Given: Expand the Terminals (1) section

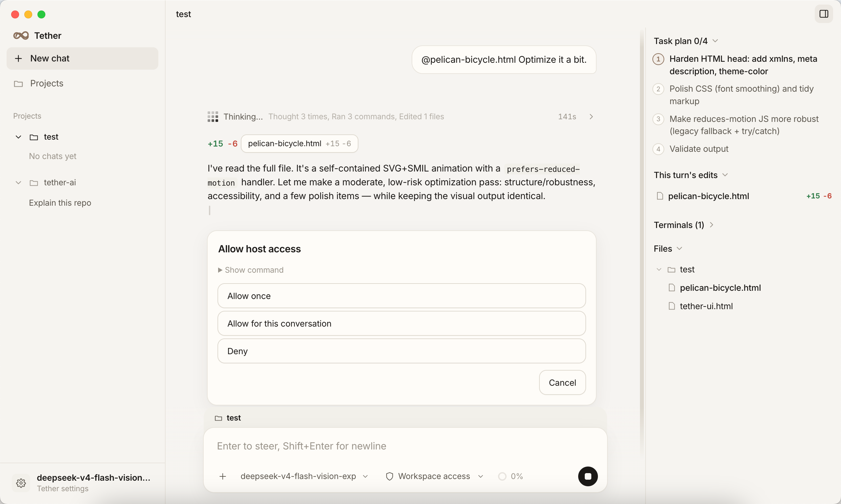Looking at the screenshot, I should click(x=711, y=225).
